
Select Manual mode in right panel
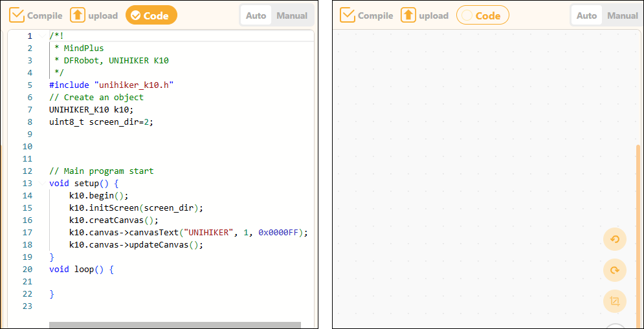point(623,16)
